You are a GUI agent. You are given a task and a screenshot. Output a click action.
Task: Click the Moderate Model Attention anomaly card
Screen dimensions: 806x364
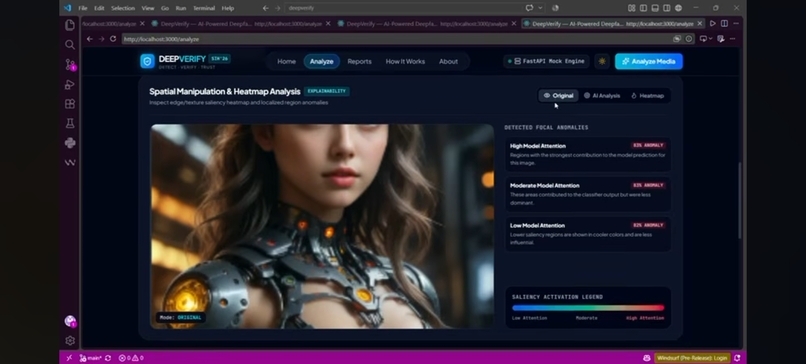click(x=588, y=194)
